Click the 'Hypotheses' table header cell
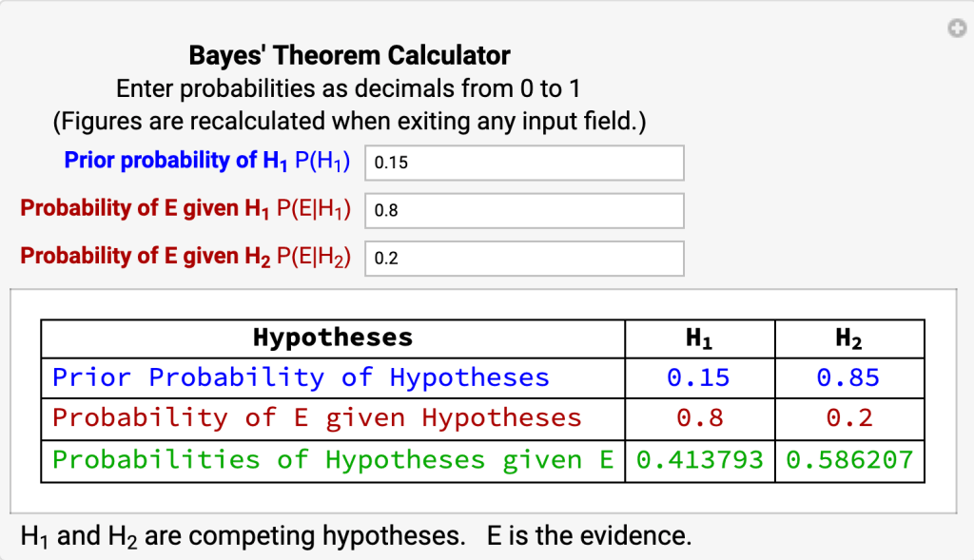This screenshot has height=560, width=974. (333, 338)
